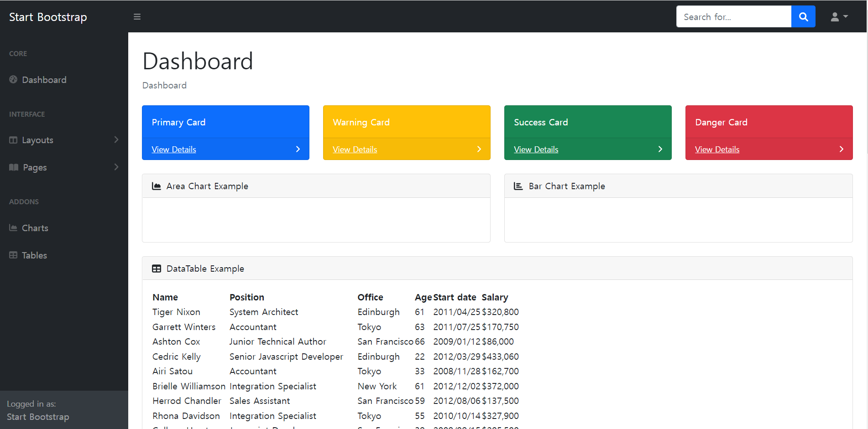The height and width of the screenshot is (429, 868).
Task: Click the Senior Javascript Developer cell
Action: pos(286,357)
